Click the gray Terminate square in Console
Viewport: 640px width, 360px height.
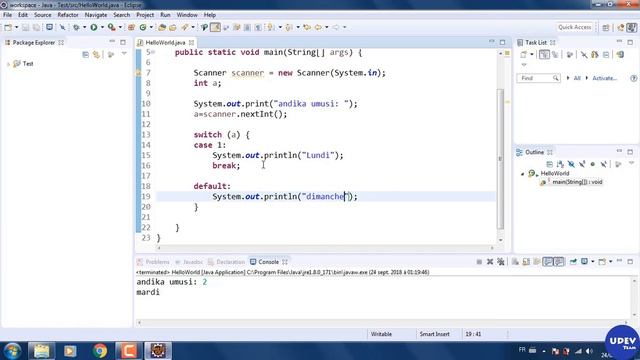point(479,262)
